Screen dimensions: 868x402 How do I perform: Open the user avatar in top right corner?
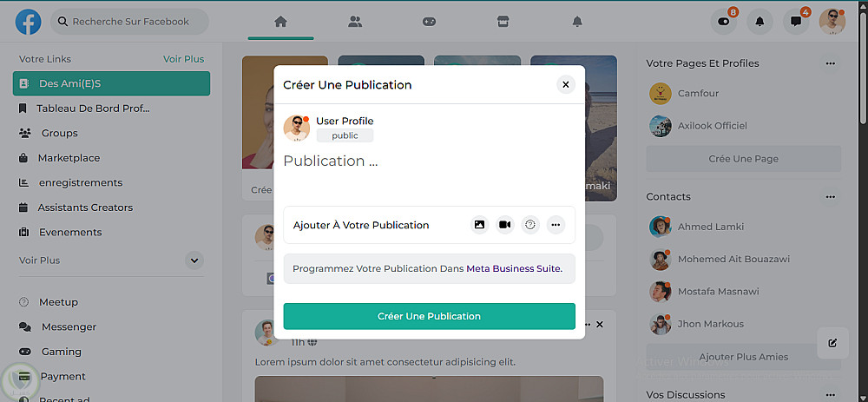tap(832, 22)
